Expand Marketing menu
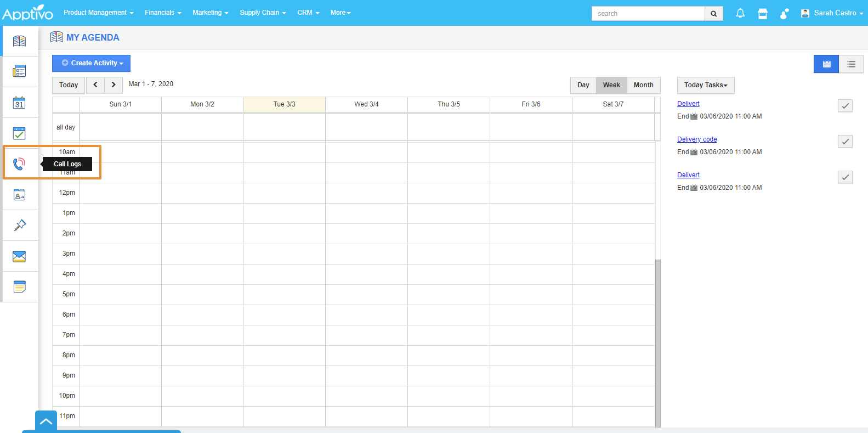868x433 pixels. click(211, 13)
